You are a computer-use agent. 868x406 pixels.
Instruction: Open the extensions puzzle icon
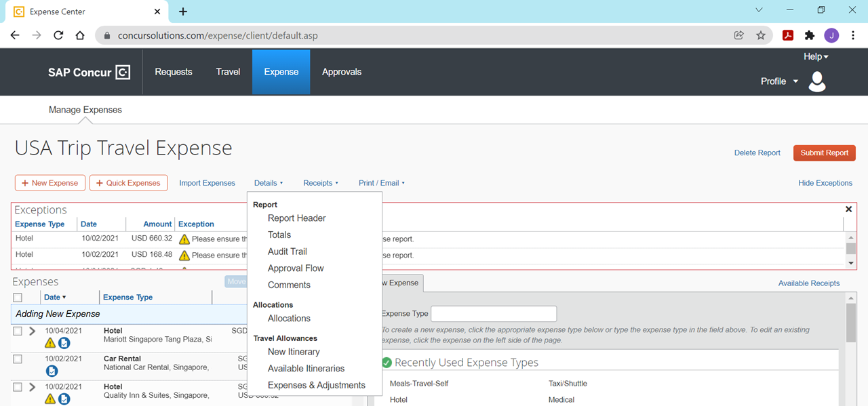coord(810,35)
